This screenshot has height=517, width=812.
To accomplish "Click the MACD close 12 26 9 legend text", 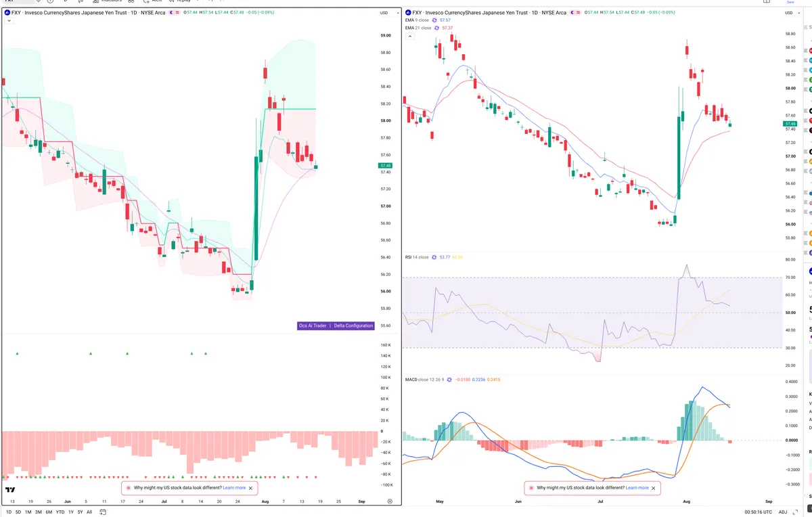I will click(424, 380).
